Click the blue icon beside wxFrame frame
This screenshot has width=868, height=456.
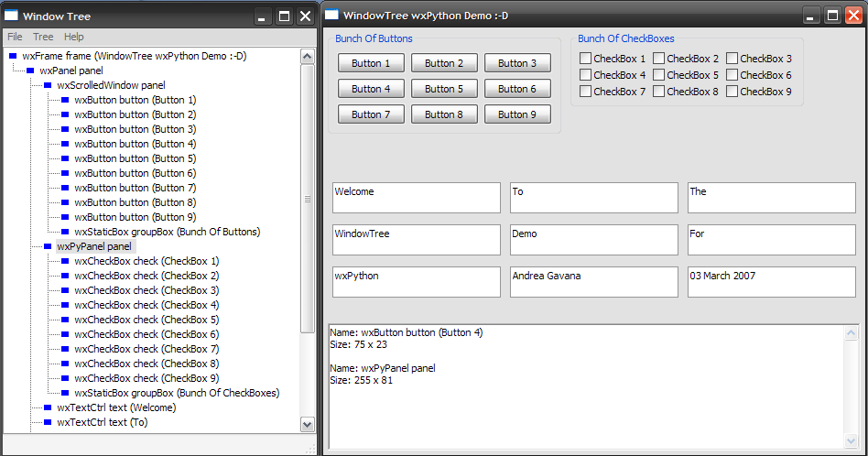pyautogui.click(x=13, y=56)
